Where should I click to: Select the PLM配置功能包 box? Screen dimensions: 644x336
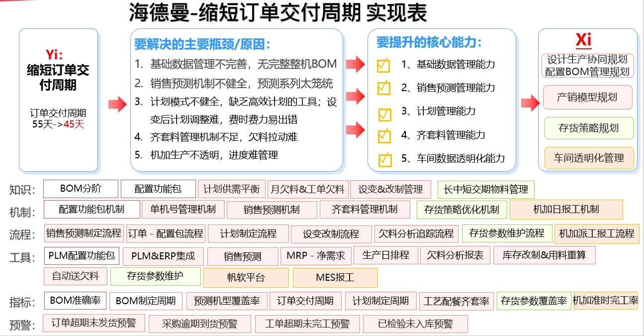click(82, 255)
